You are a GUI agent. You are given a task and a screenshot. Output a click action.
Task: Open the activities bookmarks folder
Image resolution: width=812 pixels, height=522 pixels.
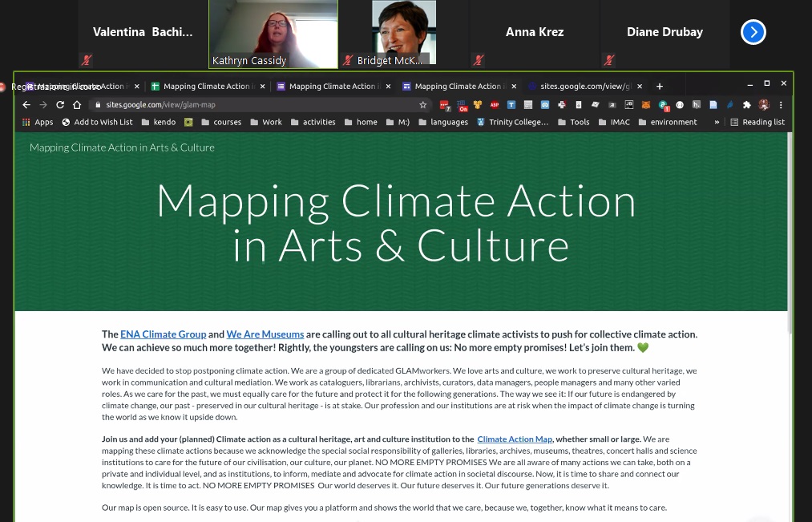313,122
